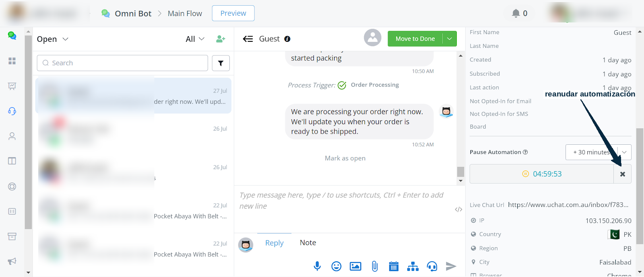644x277 pixels.
Task: Open the contacts user icon in the sidebar
Action: (12, 136)
